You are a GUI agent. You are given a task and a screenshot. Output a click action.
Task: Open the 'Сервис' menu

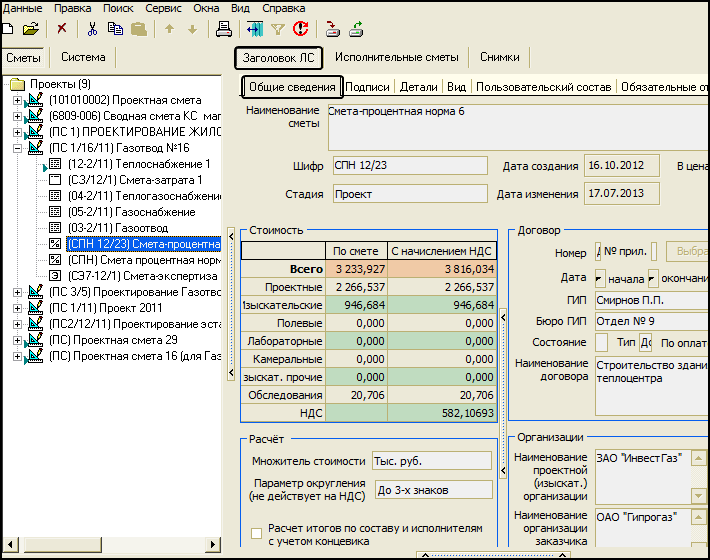(x=164, y=8)
